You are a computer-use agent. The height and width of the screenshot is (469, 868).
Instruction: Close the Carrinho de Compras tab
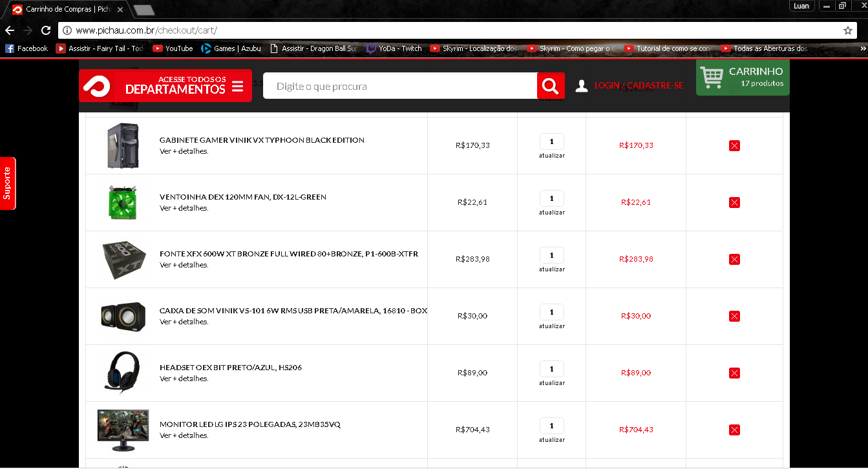[120, 10]
